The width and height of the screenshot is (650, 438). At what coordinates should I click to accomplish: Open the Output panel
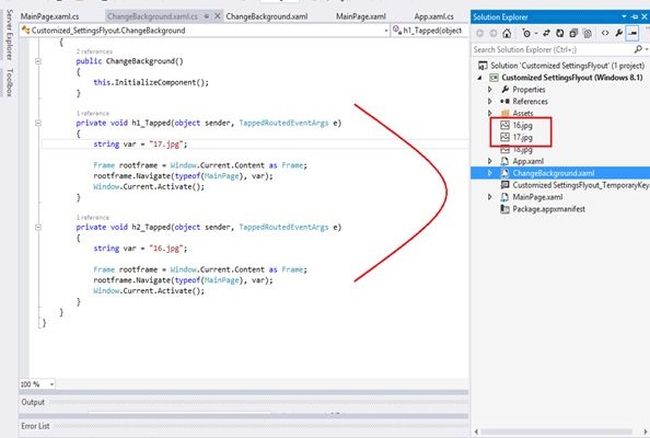[33, 402]
